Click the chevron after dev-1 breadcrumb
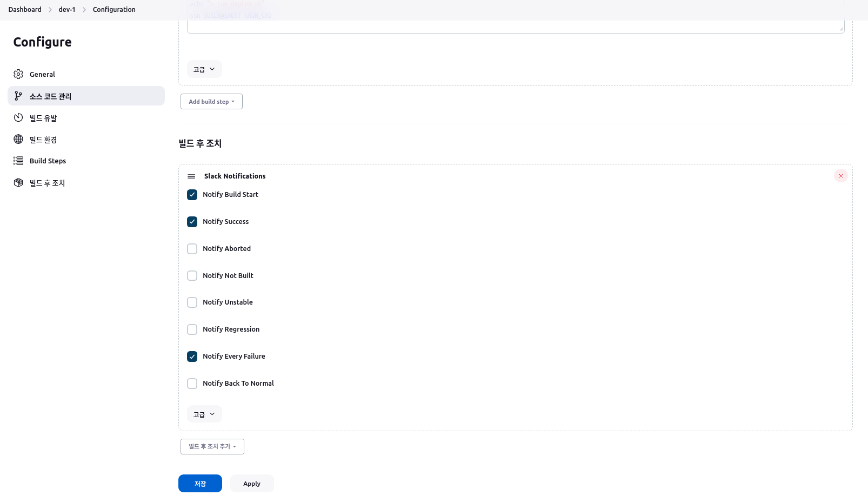This screenshot has height=495, width=868. click(x=84, y=10)
